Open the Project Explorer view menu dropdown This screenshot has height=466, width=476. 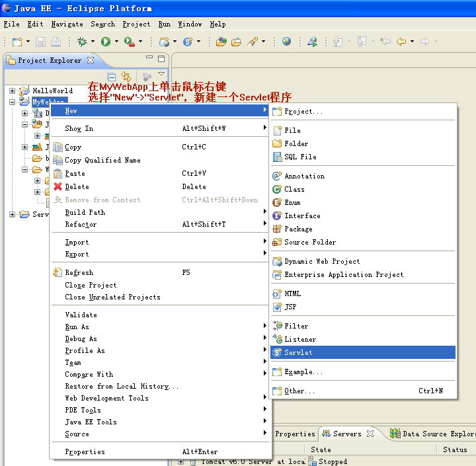[x=161, y=74]
